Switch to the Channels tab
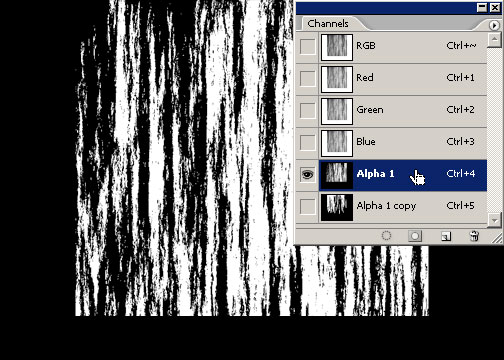 click(x=328, y=24)
